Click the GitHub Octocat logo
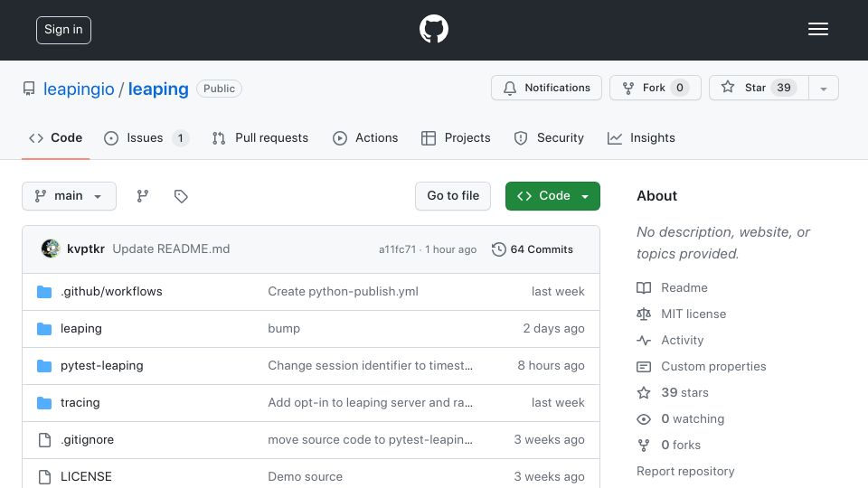This screenshot has width=868, height=488. pos(433,29)
